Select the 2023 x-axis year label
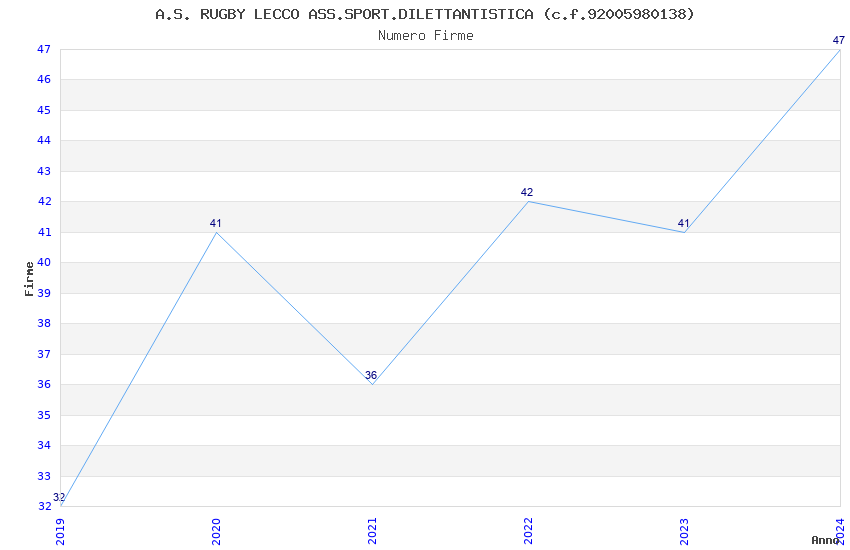Image resolution: width=850 pixels, height=550 pixels. pyautogui.click(x=685, y=531)
